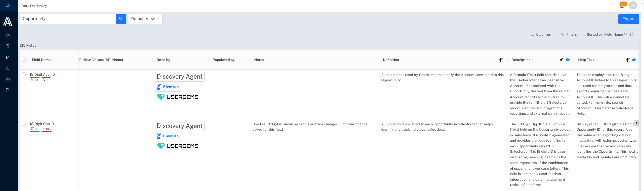644x191 pixels.
Task: Click the UserGems logo in 18 Digit Acct ID row
Action: click(178, 97)
